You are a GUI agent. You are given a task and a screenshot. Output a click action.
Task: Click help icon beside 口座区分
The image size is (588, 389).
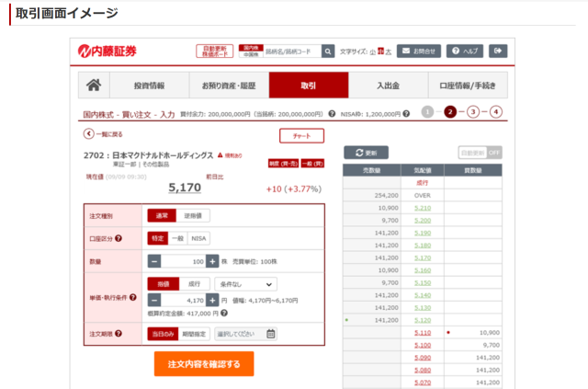coord(119,238)
